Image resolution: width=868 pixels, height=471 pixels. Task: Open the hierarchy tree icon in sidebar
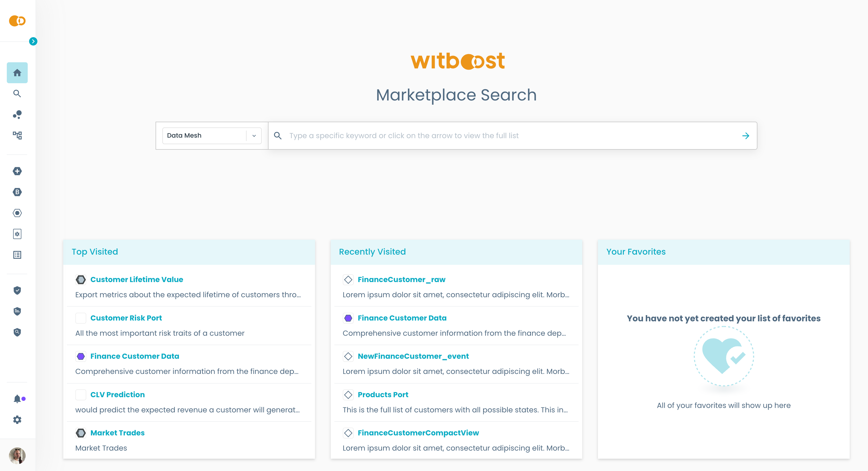pos(17,136)
